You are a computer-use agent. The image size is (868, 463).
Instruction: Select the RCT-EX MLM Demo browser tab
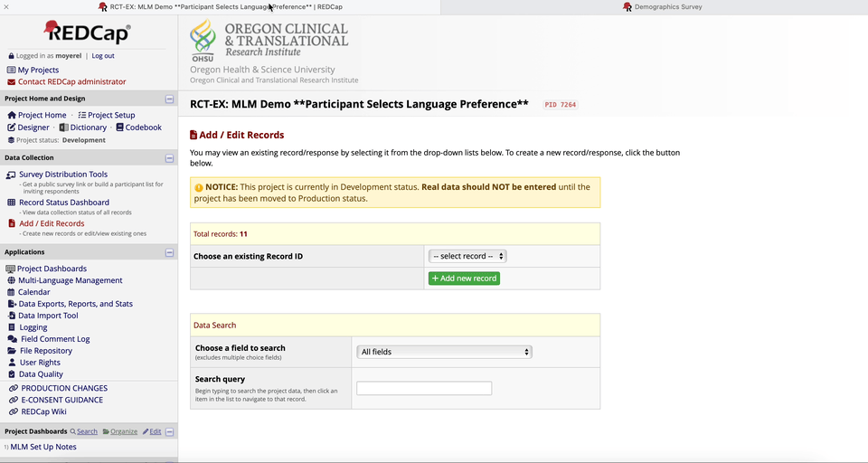[221, 7]
